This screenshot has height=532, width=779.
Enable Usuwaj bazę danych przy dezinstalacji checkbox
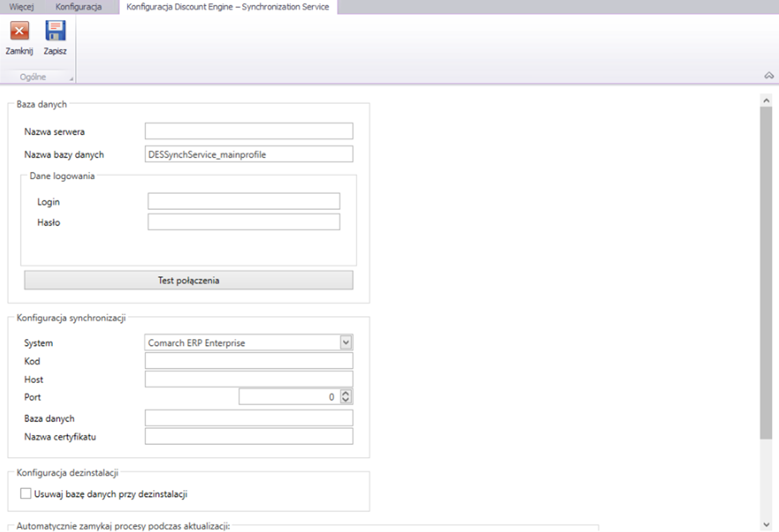(26, 493)
